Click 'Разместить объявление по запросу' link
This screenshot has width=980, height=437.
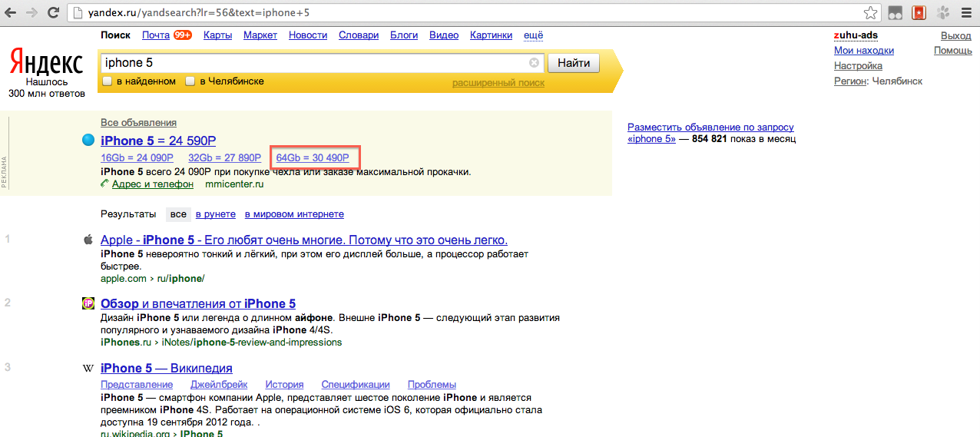710,127
